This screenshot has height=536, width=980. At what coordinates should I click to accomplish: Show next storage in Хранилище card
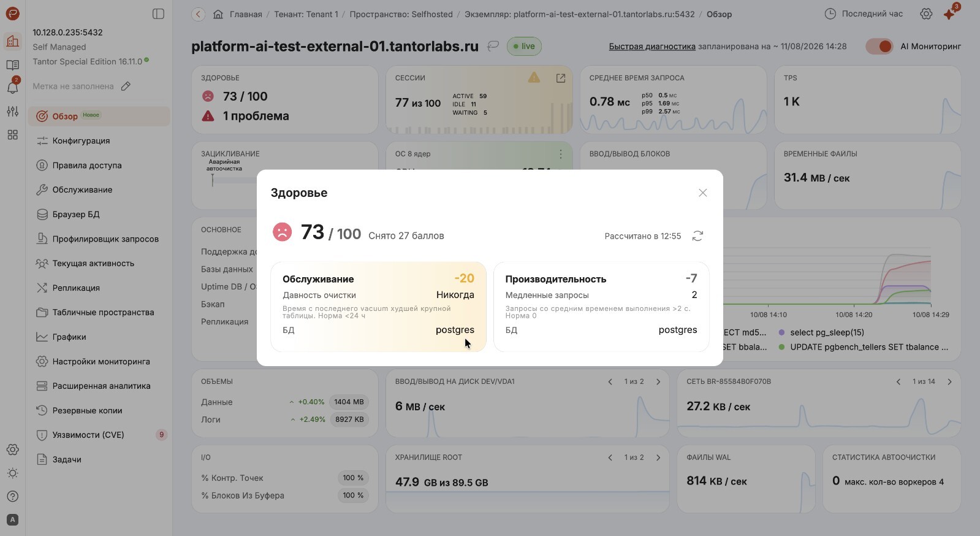tap(658, 458)
